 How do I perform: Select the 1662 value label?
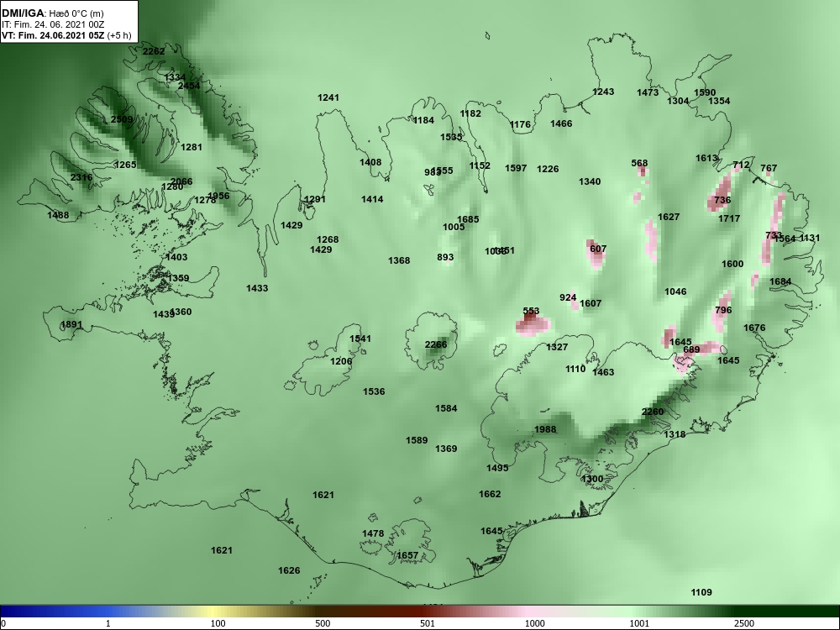(x=490, y=494)
